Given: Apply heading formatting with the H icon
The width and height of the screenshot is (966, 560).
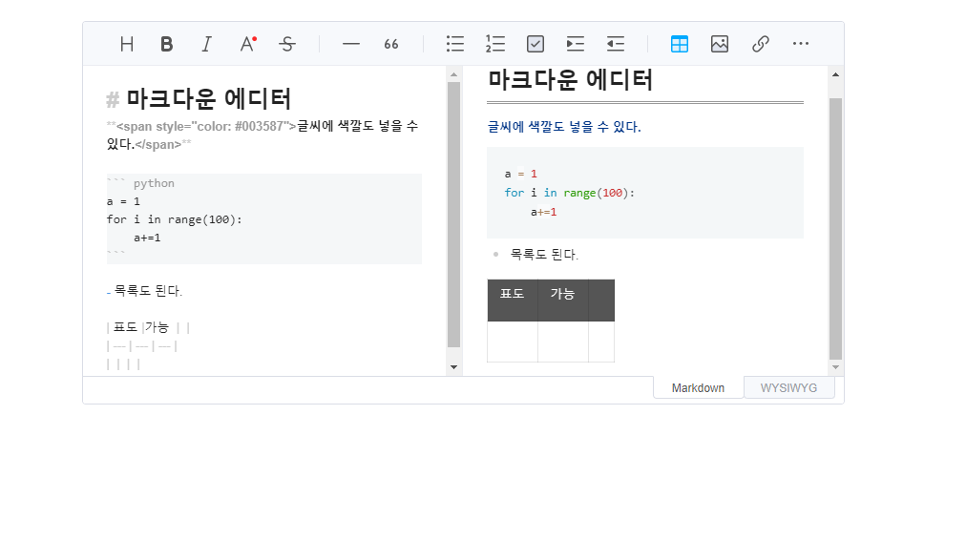Looking at the screenshot, I should [x=126, y=43].
